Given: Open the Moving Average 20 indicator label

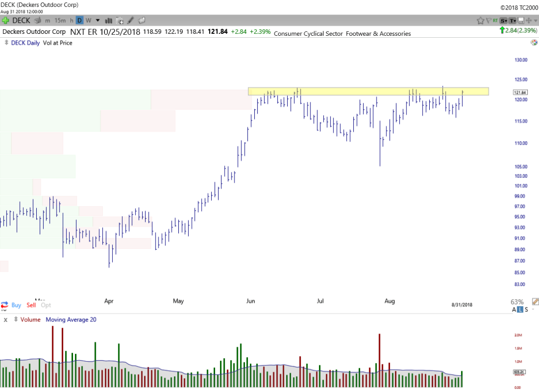Looking at the screenshot, I should [x=71, y=319].
